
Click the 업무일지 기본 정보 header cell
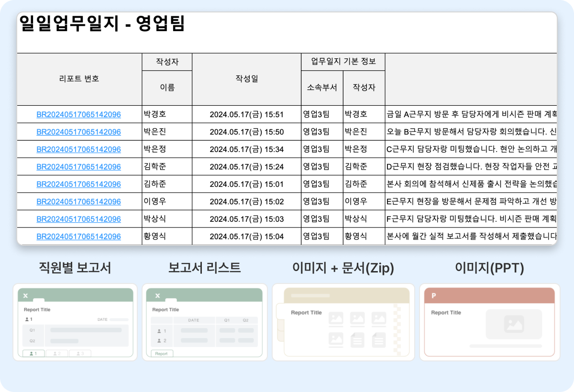(342, 61)
